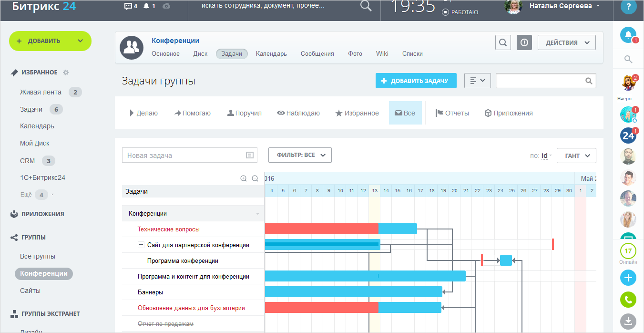Switch to the Диск tab

(x=200, y=54)
